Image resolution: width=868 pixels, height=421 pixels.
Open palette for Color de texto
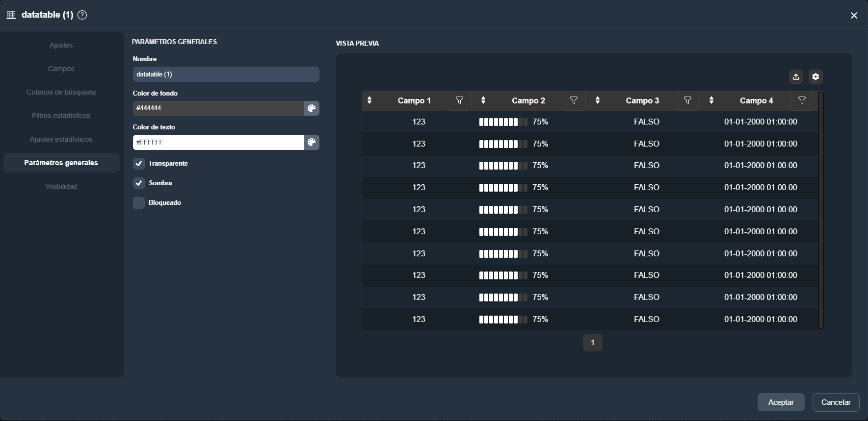tap(312, 142)
